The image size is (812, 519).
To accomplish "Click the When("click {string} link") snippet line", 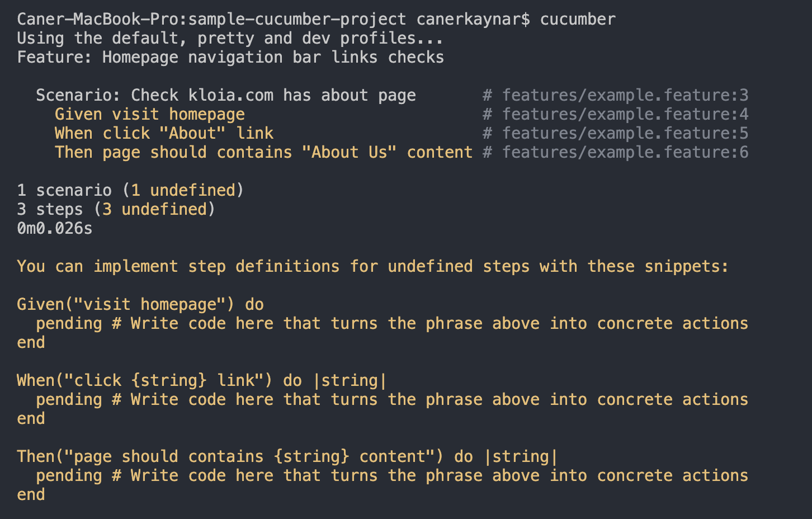I will (201, 381).
